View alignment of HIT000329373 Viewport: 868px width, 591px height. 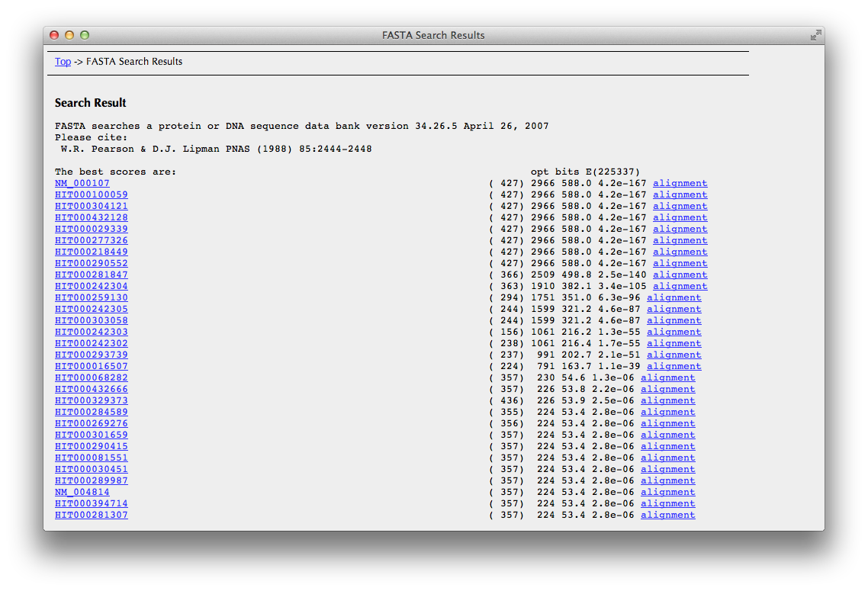pyautogui.click(x=667, y=401)
